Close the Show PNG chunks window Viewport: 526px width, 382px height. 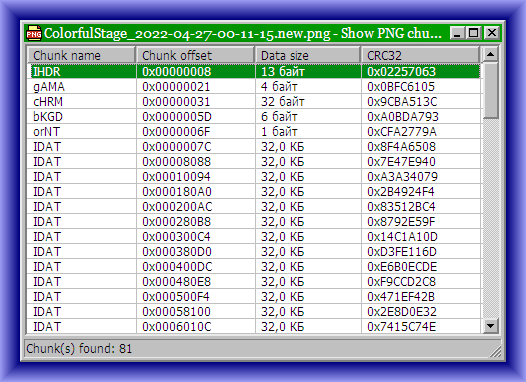point(491,33)
